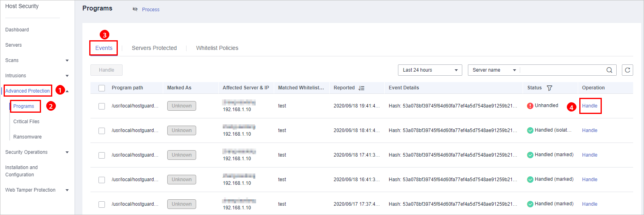Check the 2020/06/18 17:41 event row checkbox
The width and height of the screenshot is (644, 215).
tap(102, 155)
